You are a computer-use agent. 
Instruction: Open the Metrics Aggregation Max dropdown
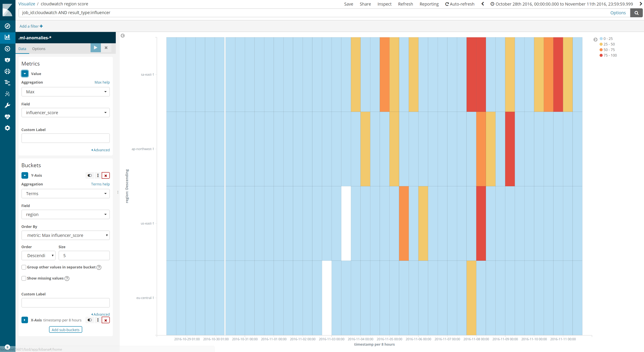[66, 92]
